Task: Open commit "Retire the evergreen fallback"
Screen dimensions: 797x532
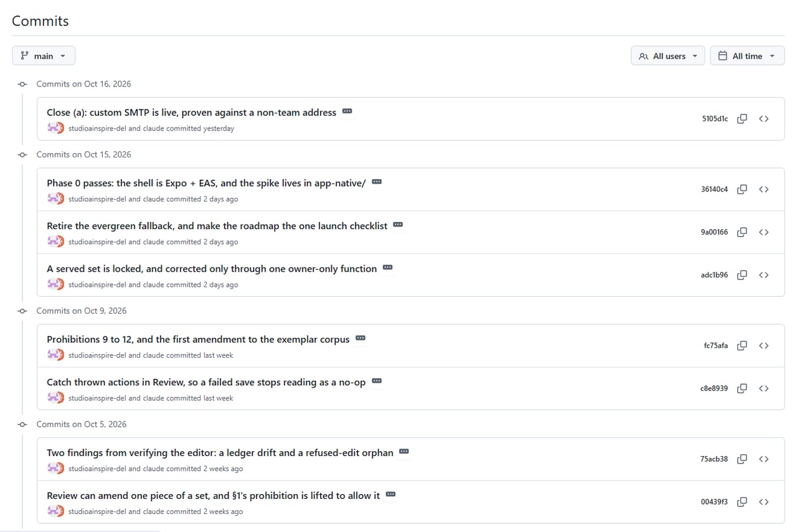Action: (217, 226)
